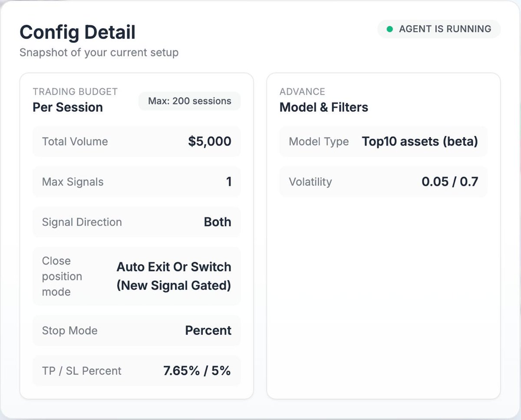Click the Config Detail title
Image resolution: width=521 pixels, height=420 pixels.
click(78, 33)
